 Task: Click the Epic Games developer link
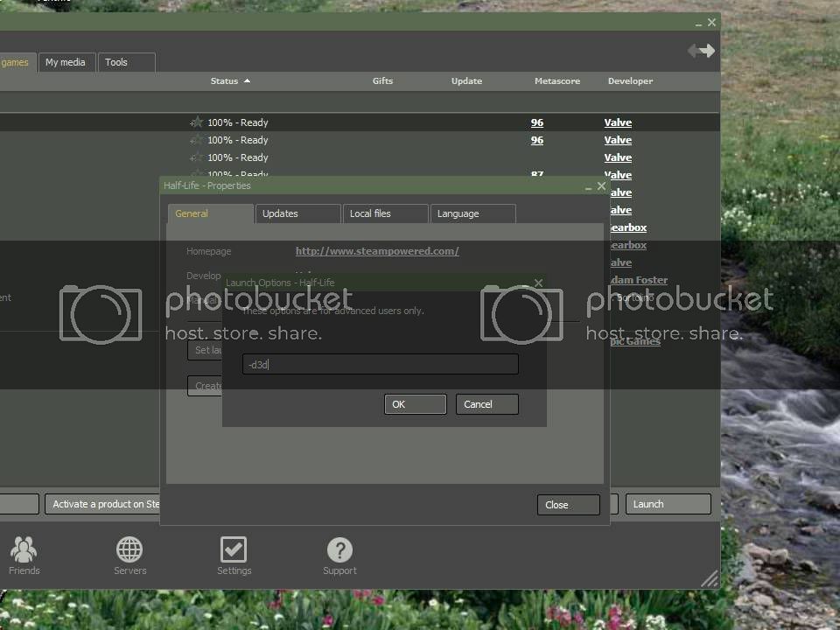pyautogui.click(x=635, y=341)
